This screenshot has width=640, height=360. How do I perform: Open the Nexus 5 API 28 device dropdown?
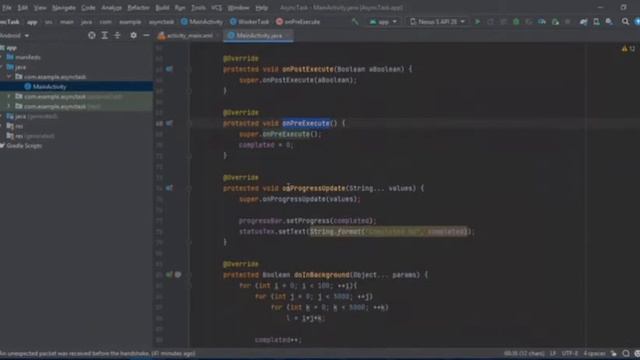tap(437, 22)
